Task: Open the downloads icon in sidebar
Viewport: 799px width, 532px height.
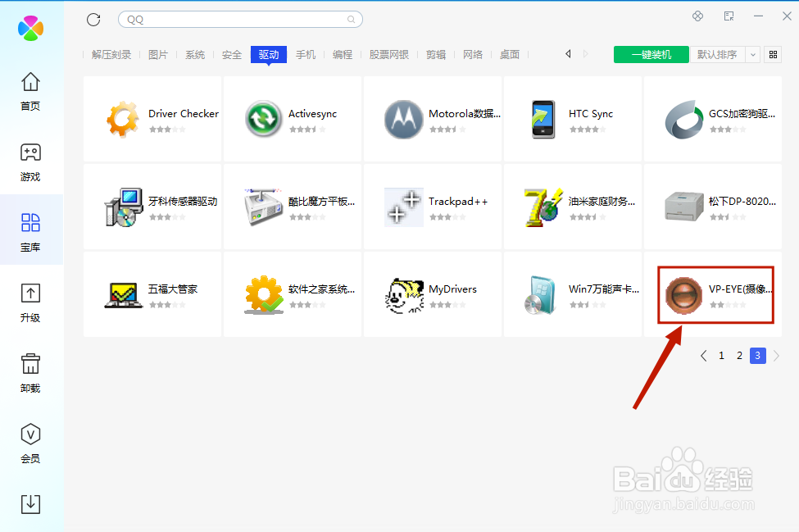Action: pos(30,504)
